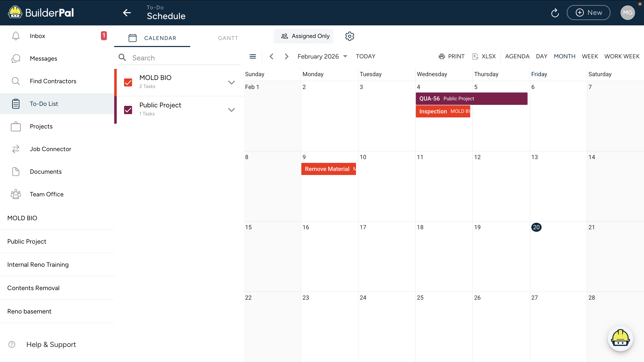The image size is (644, 362).
Task: Expand the Public Project tasks chevron
Action: click(231, 110)
